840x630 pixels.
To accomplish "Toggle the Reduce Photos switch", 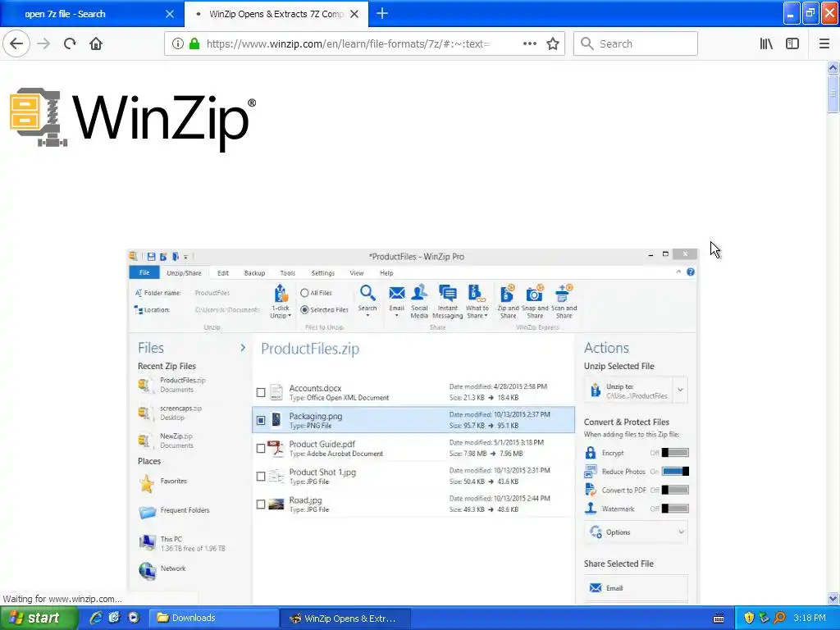I will click(x=675, y=472).
